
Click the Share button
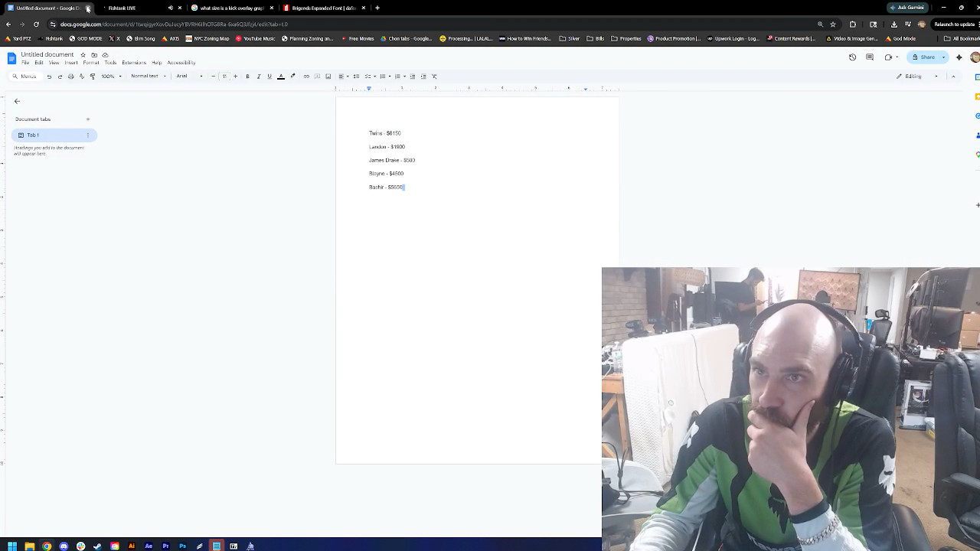pyautogui.click(x=923, y=57)
